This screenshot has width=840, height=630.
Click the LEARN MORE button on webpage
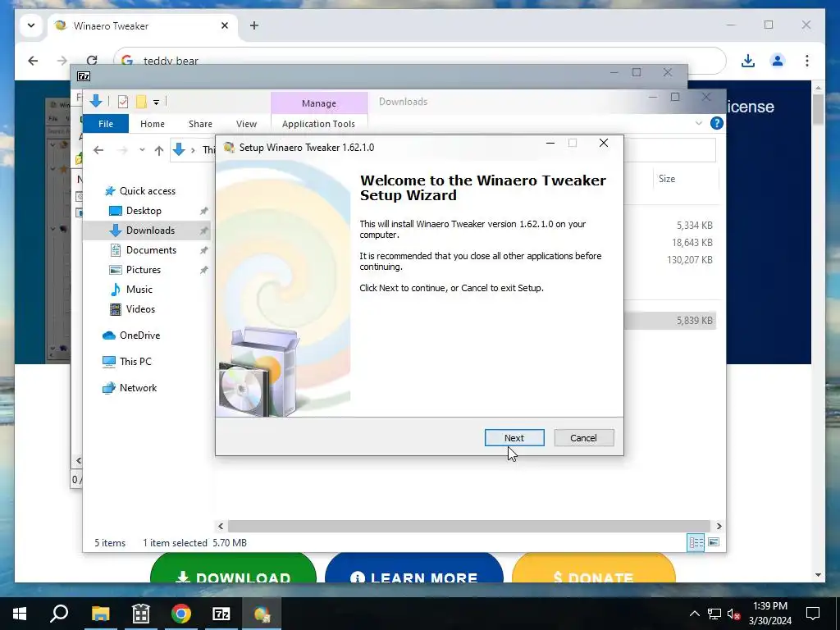click(414, 569)
